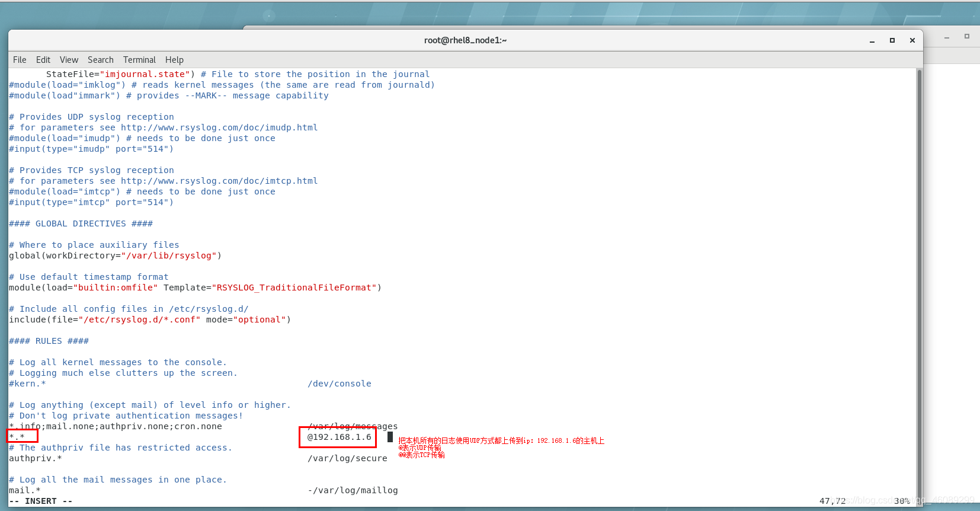Minimize the background window behind the terminal

(x=947, y=37)
